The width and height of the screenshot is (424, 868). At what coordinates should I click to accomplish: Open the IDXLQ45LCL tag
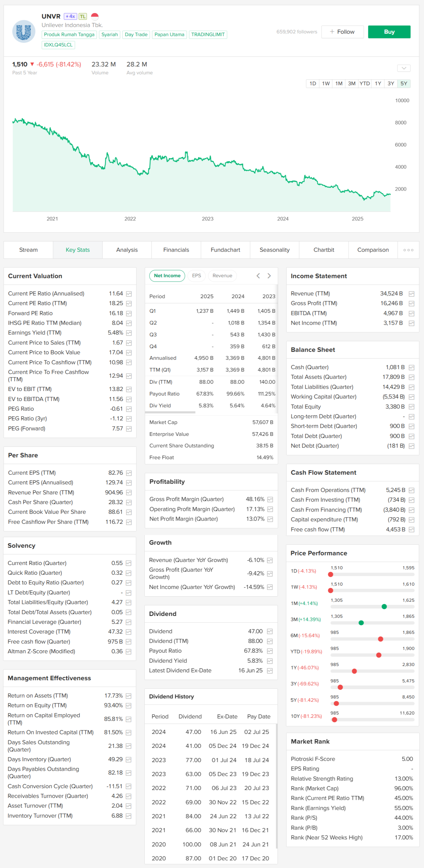(x=58, y=45)
